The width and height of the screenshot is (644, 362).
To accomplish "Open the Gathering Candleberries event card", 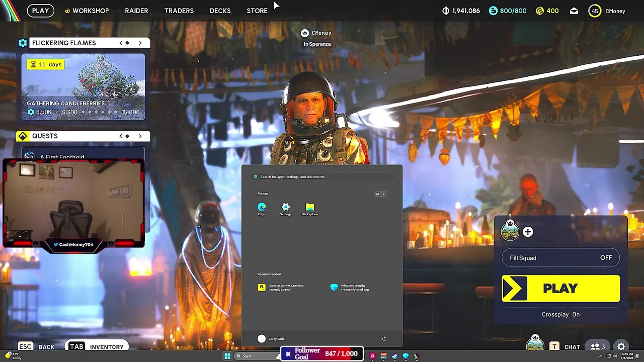I will [83, 87].
